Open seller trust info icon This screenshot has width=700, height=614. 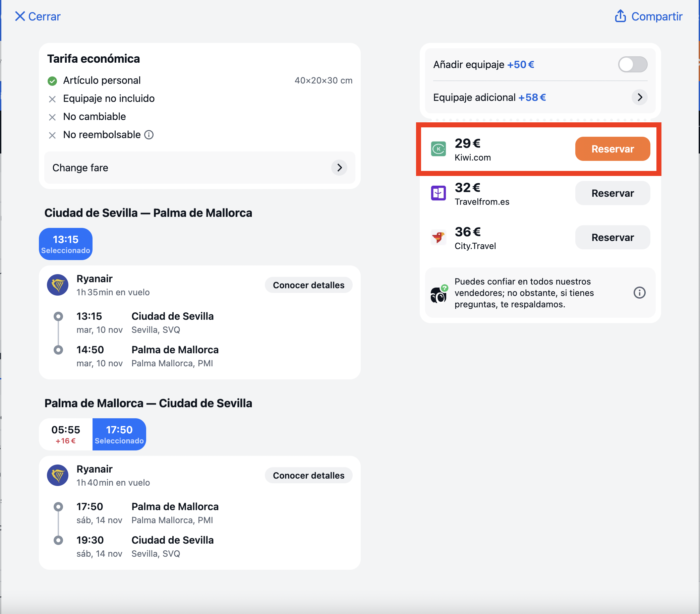pos(639,293)
